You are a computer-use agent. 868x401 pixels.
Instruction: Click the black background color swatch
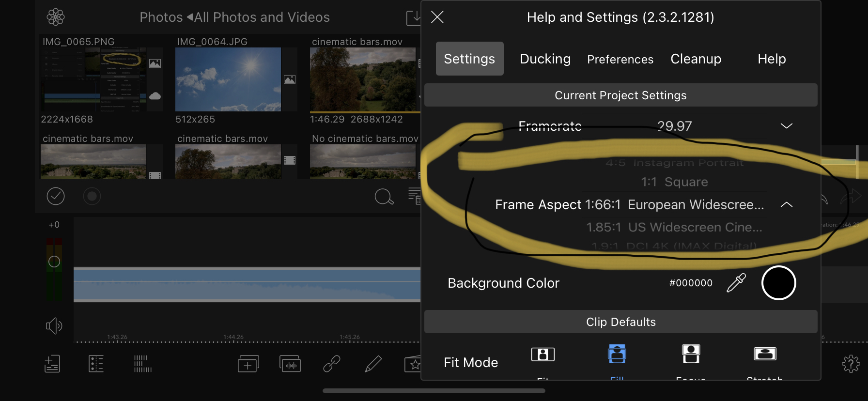pyautogui.click(x=778, y=283)
